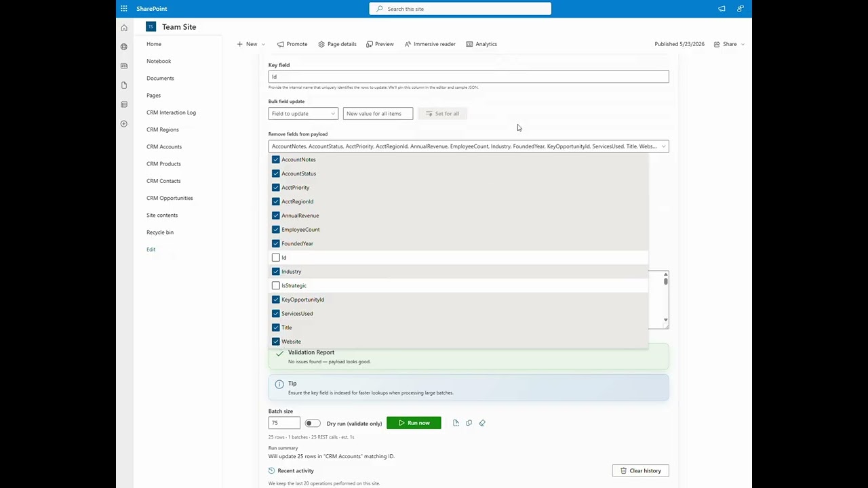Uncheck the Website checkbox
Screen dimensions: 868x488
pos(275,342)
